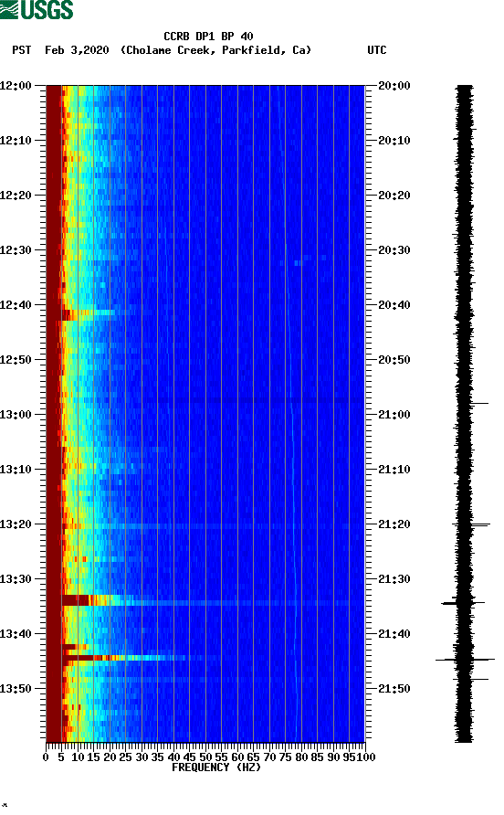Click the 20:50 UTC time label
The width and height of the screenshot is (504, 815).
pos(394,360)
